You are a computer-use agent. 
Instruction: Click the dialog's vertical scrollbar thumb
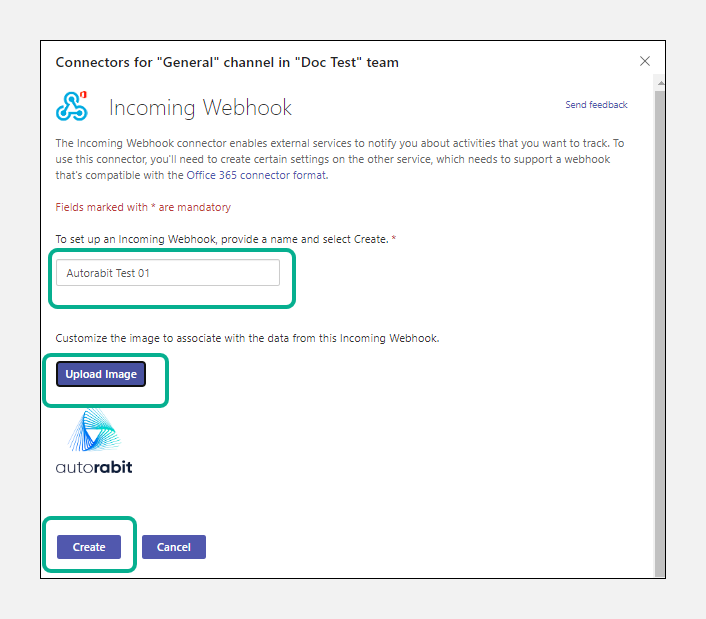point(660,333)
